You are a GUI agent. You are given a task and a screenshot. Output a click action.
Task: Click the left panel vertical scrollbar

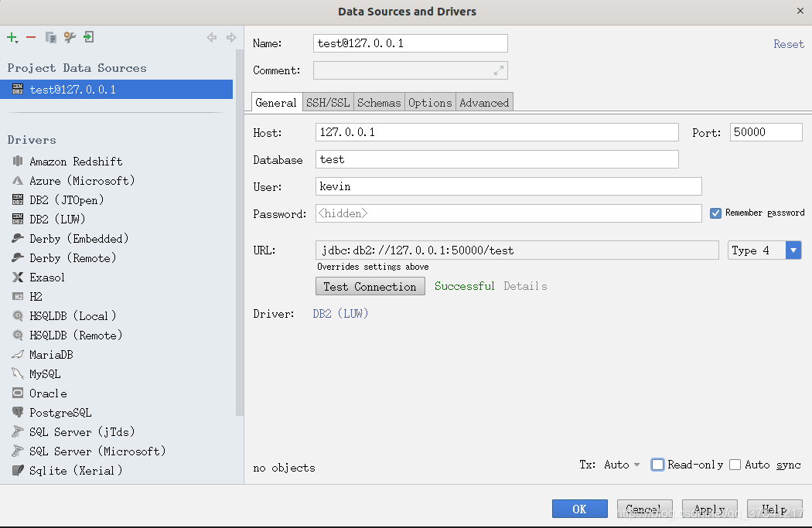pyautogui.click(x=239, y=233)
